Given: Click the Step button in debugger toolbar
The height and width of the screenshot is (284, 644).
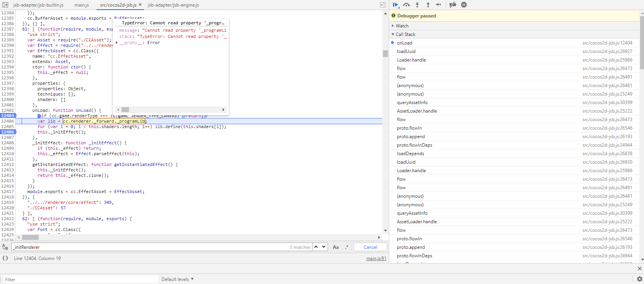Looking at the screenshot, I should click(438, 5).
